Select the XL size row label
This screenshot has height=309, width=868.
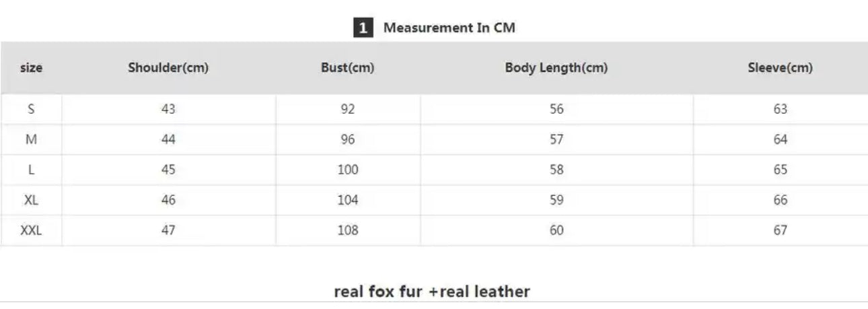31,201
